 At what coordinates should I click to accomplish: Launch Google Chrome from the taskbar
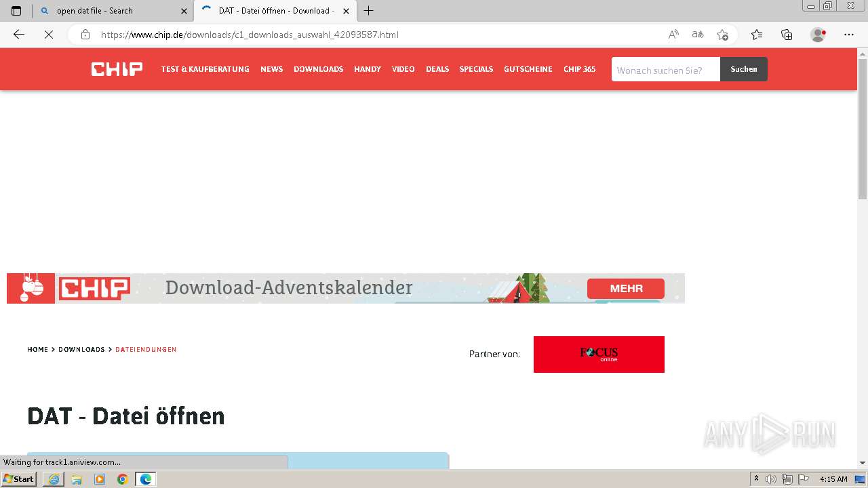click(x=122, y=479)
